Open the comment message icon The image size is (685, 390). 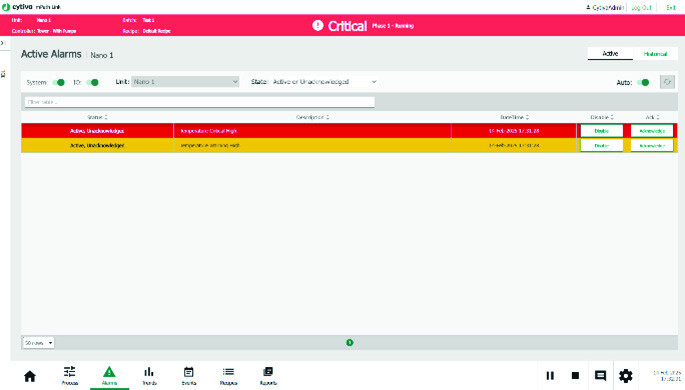[600, 376]
